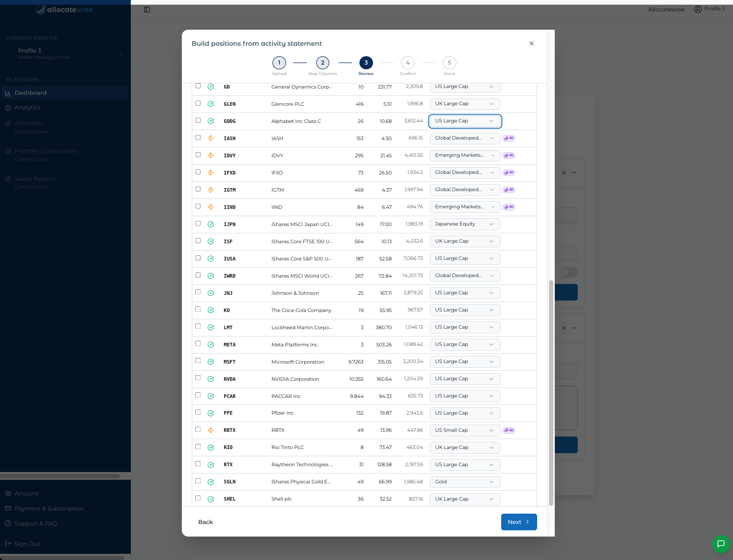Open Emerging Markets dropdown for IDVY

pyautogui.click(x=465, y=156)
